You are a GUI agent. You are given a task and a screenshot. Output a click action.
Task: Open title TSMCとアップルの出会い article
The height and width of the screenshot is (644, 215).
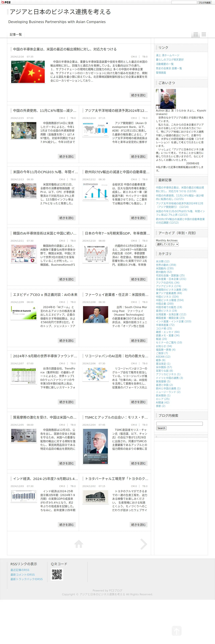click(116, 417)
